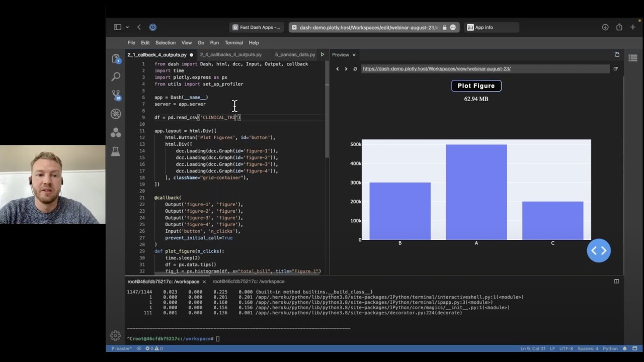Click the browser share icon
Image resolution: width=644 pixels, height=362 pixels.
(619, 27)
